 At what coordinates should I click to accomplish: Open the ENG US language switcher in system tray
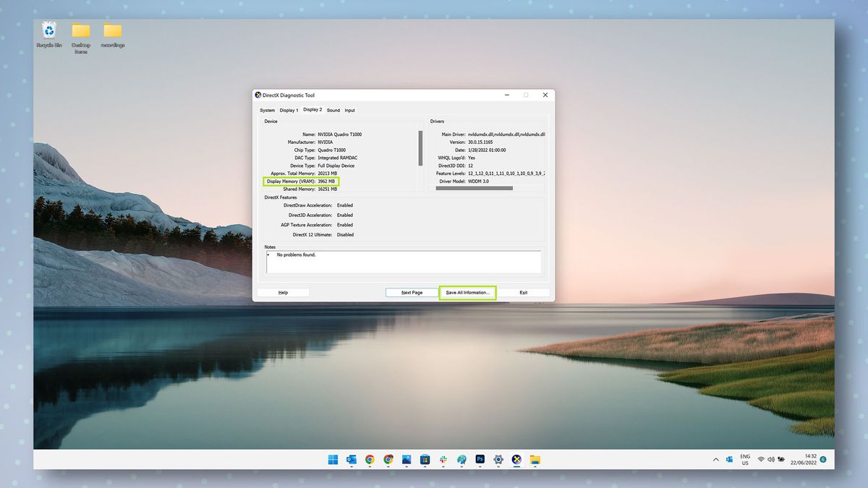coord(745,459)
